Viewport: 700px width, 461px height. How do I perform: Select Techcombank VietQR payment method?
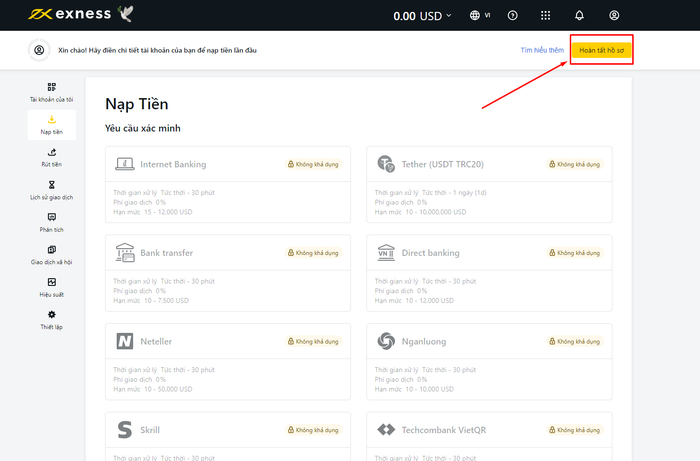(x=489, y=436)
